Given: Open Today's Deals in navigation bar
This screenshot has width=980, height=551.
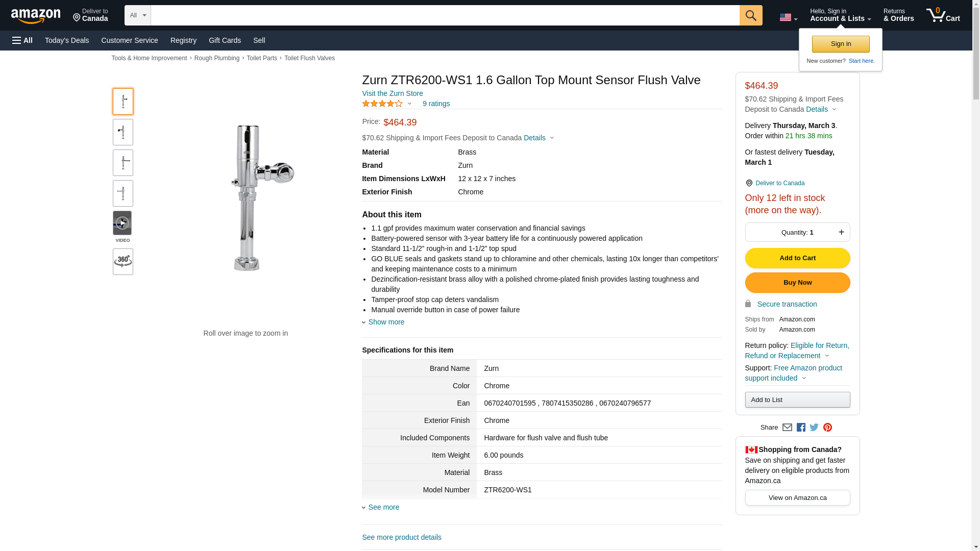Looking at the screenshot, I should click(x=67, y=40).
